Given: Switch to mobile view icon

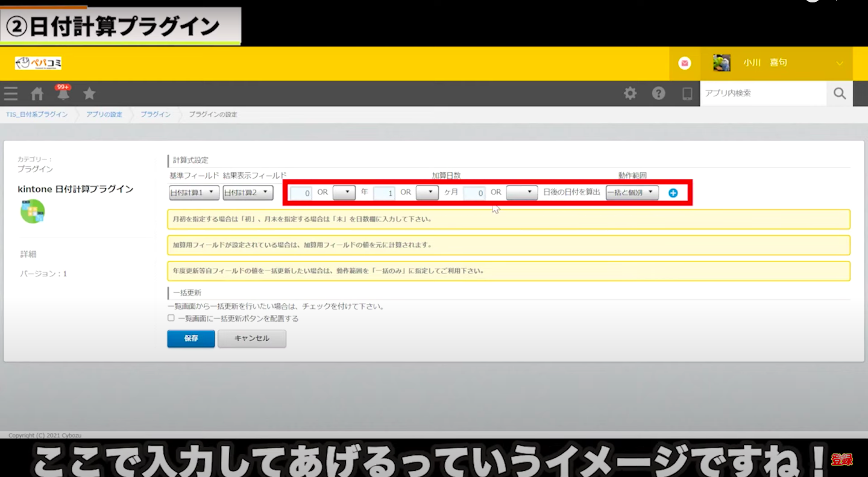Looking at the screenshot, I should pyautogui.click(x=687, y=93).
